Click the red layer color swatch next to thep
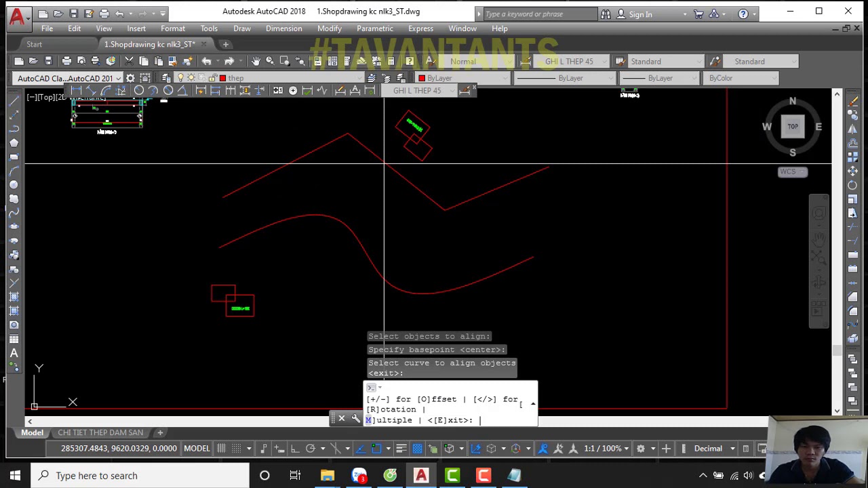 pos(222,78)
